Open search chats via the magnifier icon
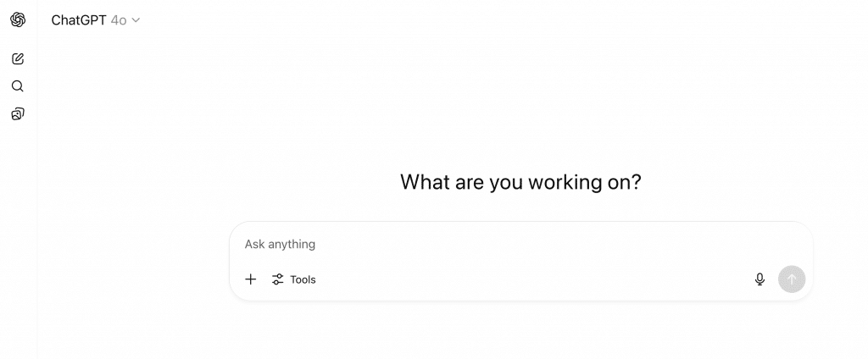868x359 pixels. click(18, 86)
